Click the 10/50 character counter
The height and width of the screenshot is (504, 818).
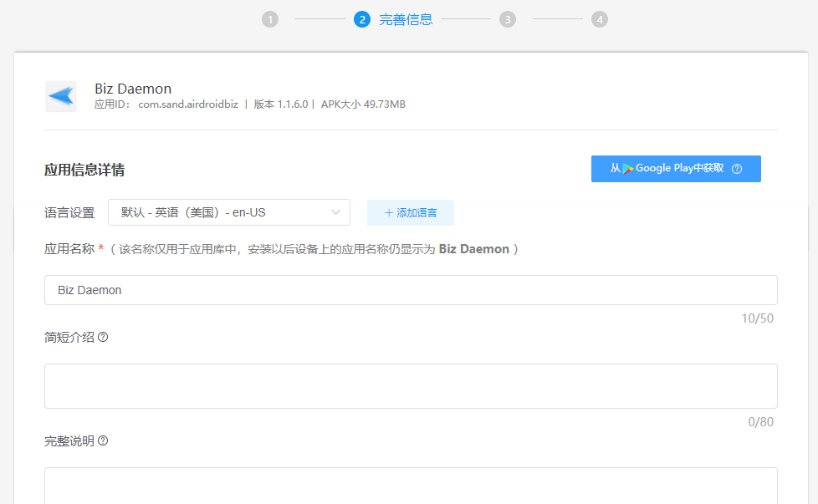pos(758,318)
